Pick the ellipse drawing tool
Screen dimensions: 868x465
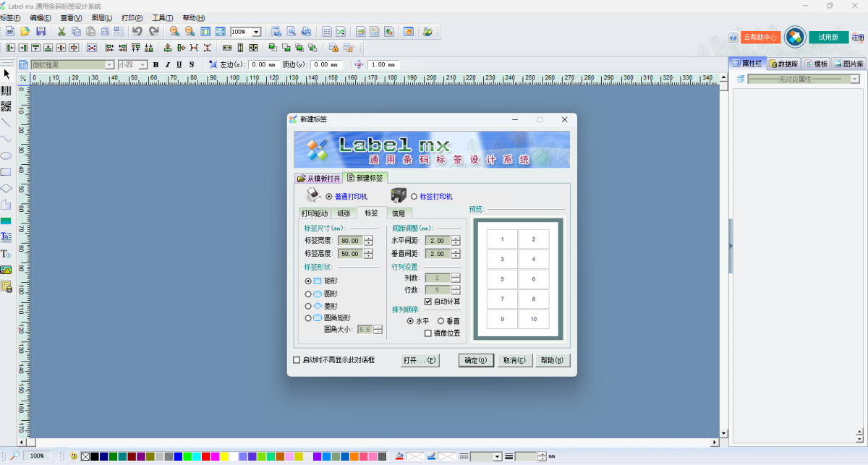[x=6, y=155]
